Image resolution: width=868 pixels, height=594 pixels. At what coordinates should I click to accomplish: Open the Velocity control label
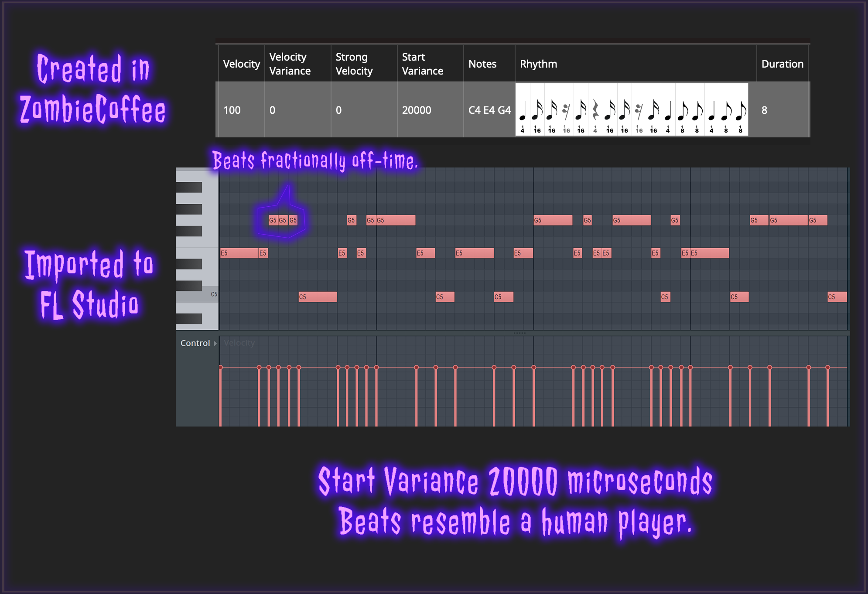(239, 343)
